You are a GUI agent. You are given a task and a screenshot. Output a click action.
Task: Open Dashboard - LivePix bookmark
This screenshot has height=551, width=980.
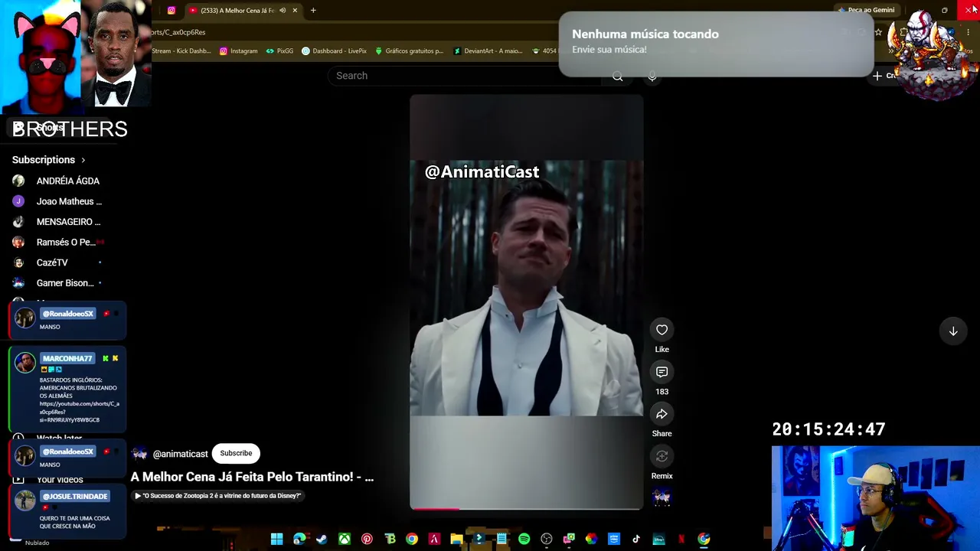[334, 51]
